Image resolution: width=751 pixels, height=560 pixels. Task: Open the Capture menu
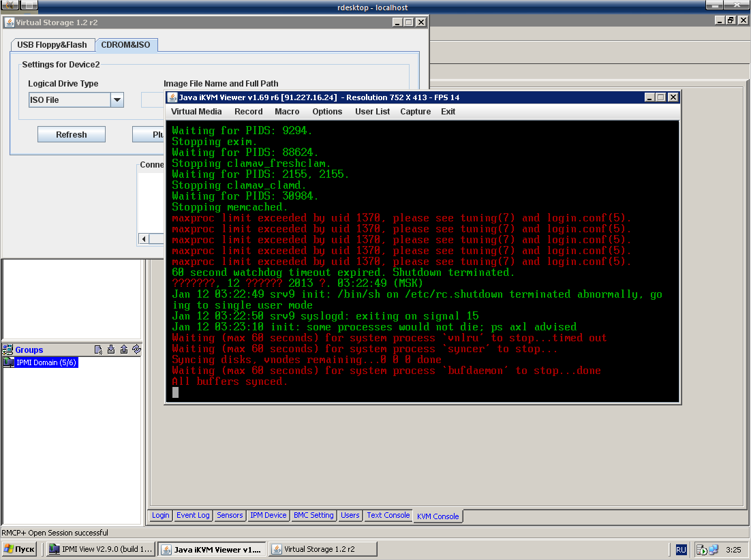(x=415, y=112)
